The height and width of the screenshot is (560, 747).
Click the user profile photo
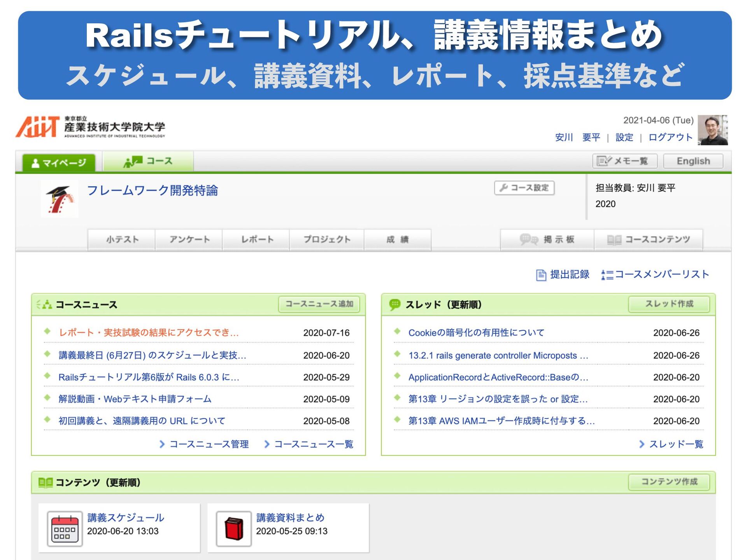coord(712,130)
